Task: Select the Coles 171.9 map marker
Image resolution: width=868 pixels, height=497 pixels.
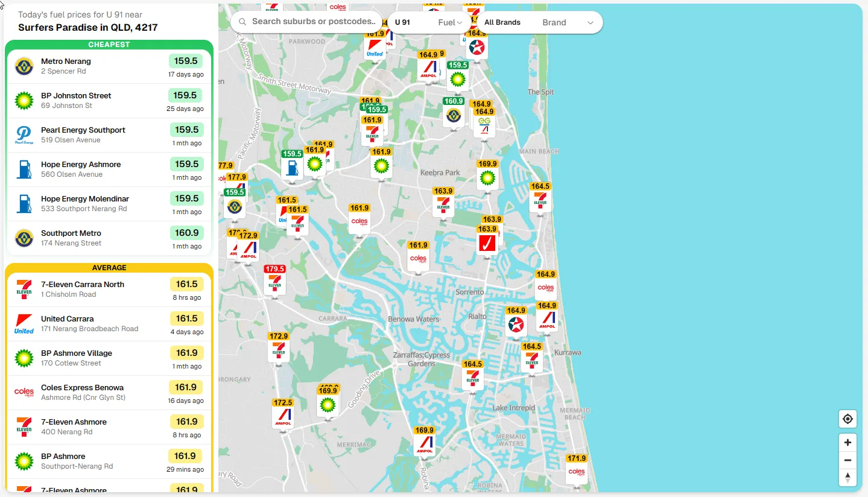Action: coord(577,470)
